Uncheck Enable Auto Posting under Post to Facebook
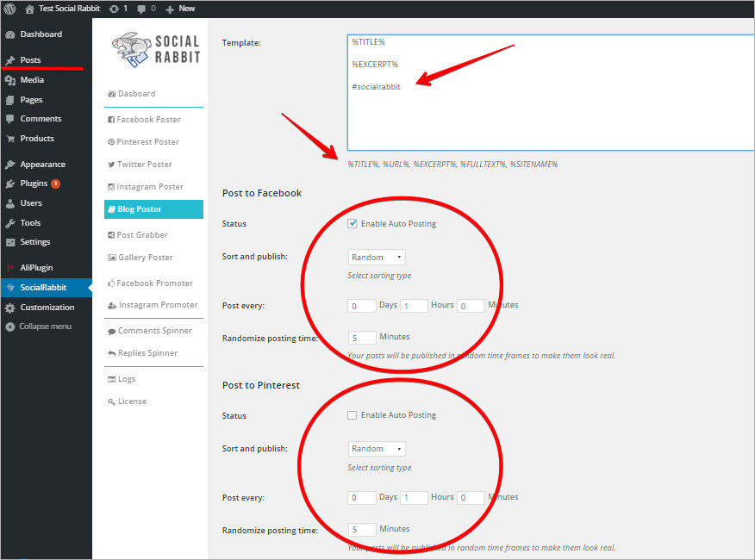The width and height of the screenshot is (755, 560). point(353,223)
